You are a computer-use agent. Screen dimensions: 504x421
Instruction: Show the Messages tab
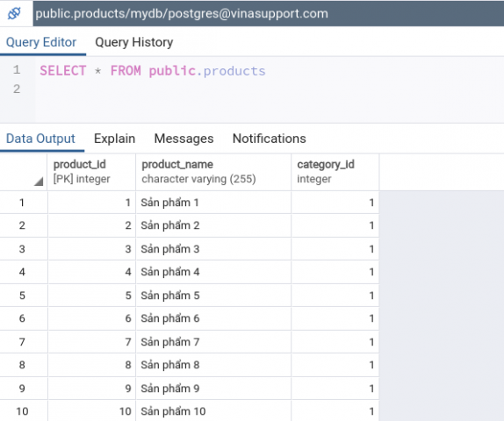(184, 139)
